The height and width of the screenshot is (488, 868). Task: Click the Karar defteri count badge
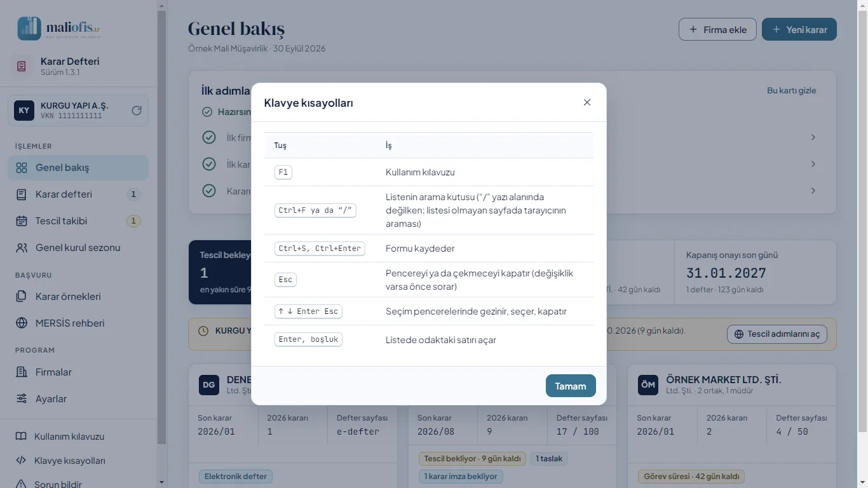[133, 194]
